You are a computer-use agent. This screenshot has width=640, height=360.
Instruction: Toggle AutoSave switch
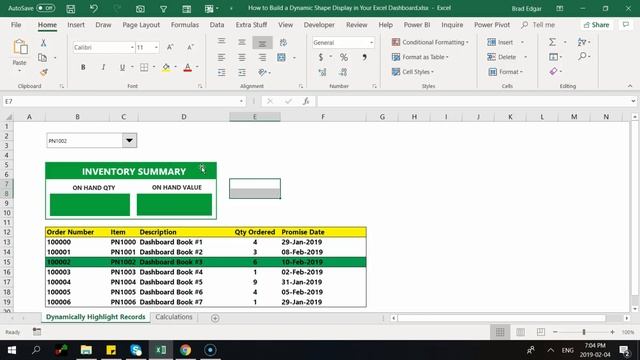tap(45, 8)
